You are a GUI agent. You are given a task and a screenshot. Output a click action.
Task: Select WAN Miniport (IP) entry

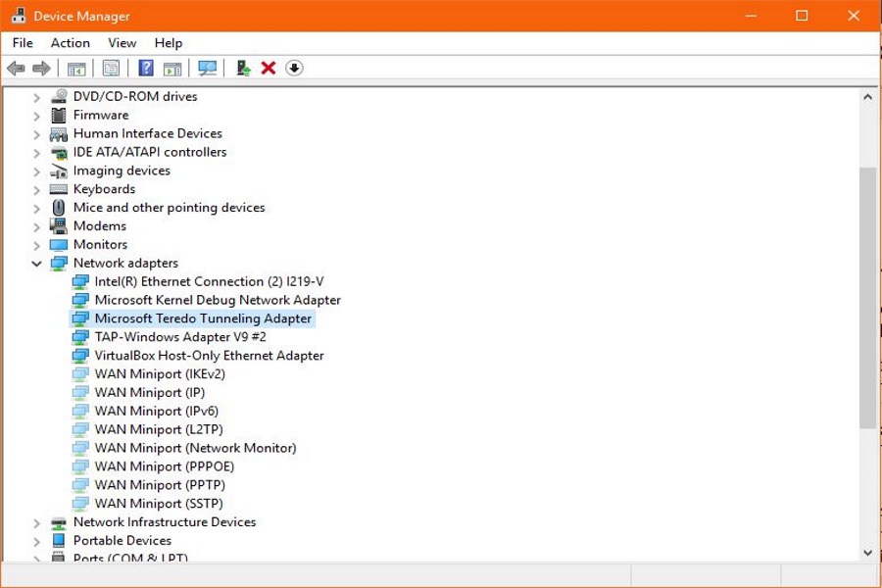click(x=150, y=393)
